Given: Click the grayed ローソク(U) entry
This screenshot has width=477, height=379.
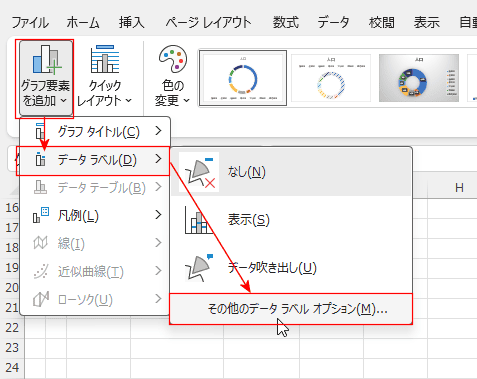Looking at the screenshot, I should [x=95, y=300].
